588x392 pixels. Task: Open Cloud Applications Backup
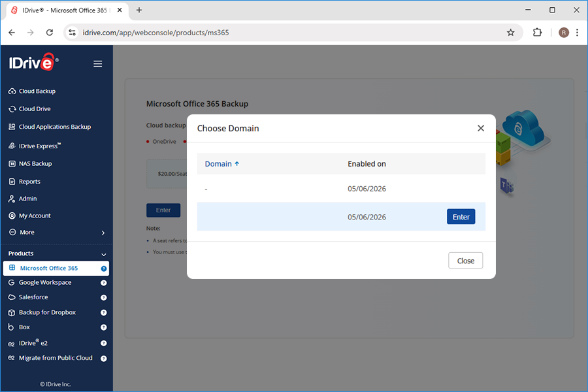coord(55,127)
